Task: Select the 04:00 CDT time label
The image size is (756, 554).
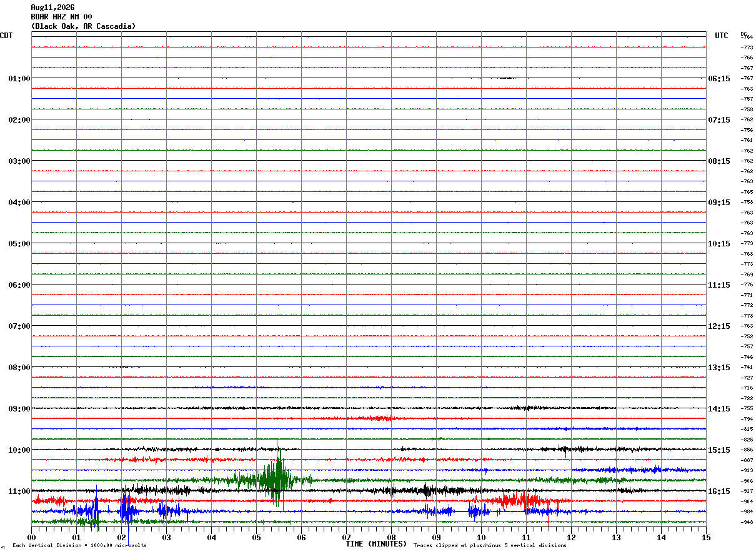Action: 19,202
